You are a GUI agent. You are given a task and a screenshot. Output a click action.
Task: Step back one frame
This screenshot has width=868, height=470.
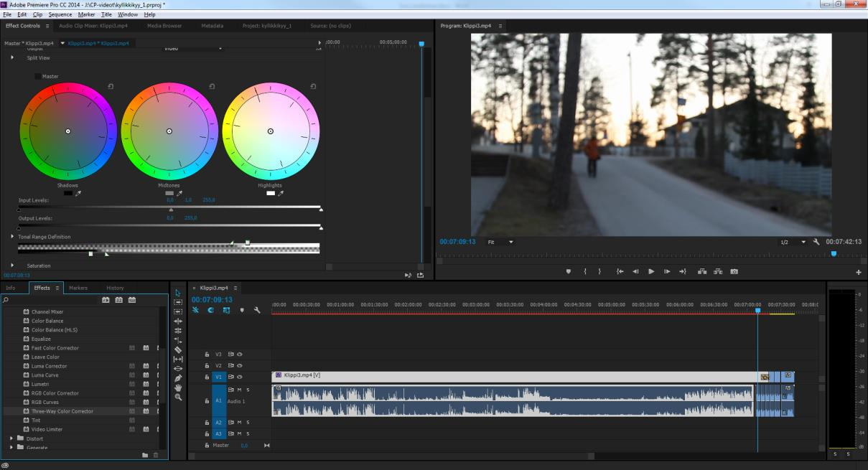coord(635,272)
